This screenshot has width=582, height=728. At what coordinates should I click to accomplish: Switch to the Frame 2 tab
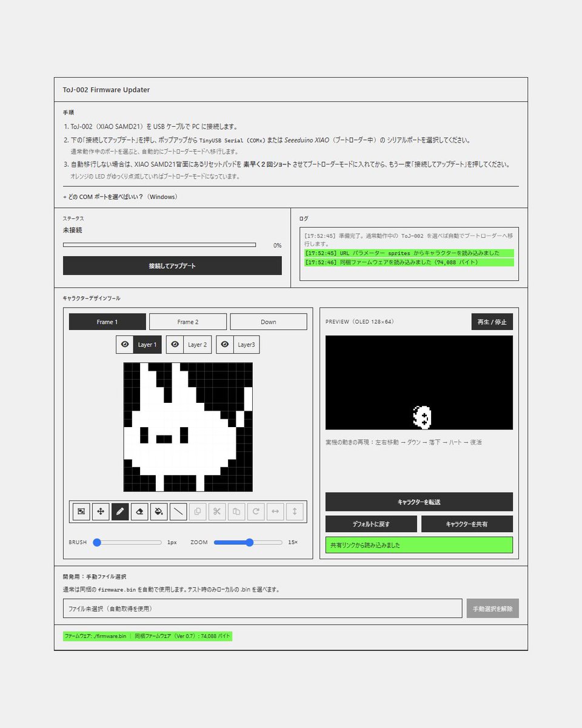[188, 322]
